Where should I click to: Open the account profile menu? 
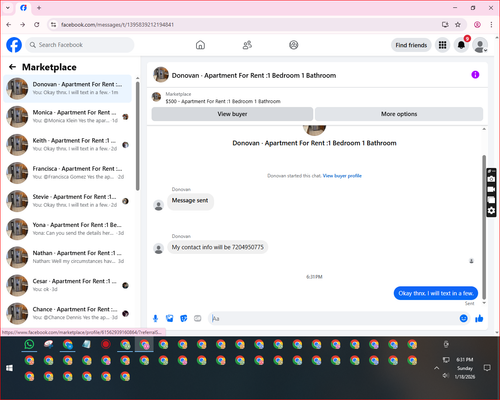tap(480, 45)
